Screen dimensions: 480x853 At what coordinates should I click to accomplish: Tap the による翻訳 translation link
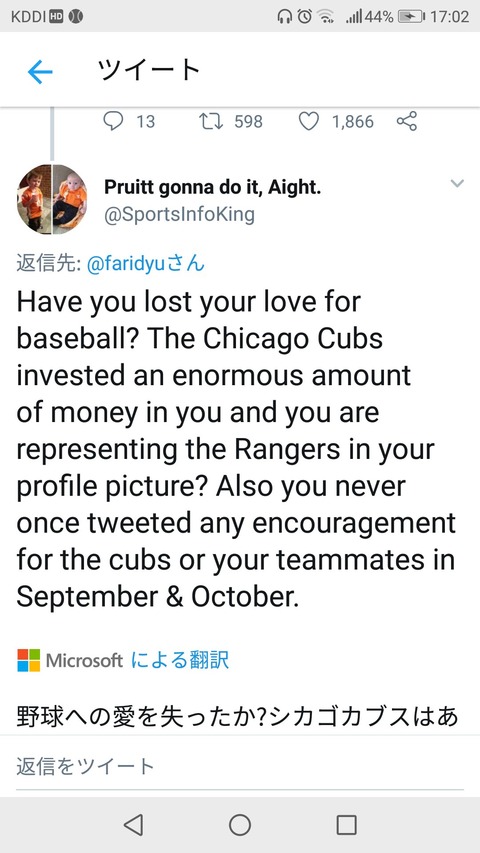click(180, 660)
